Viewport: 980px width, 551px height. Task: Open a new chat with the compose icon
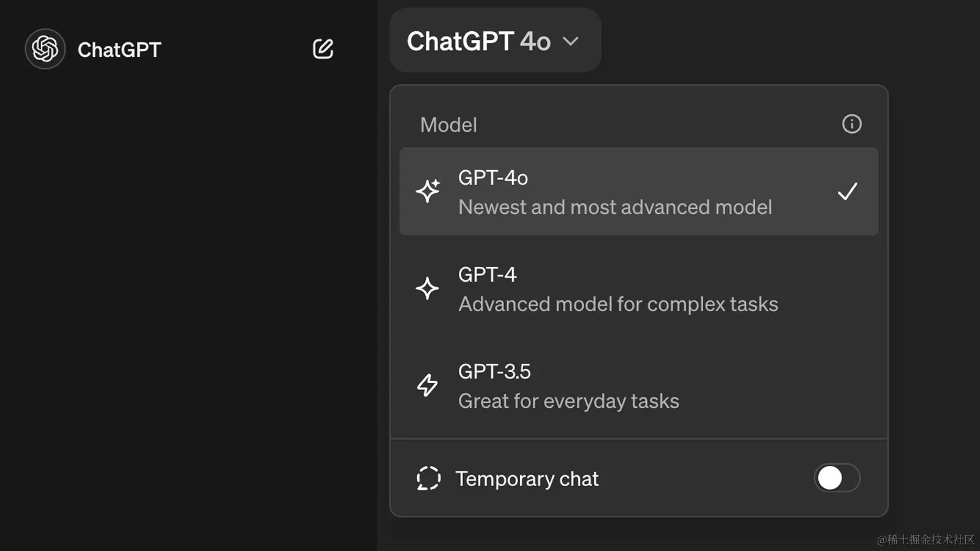point(323,49)
